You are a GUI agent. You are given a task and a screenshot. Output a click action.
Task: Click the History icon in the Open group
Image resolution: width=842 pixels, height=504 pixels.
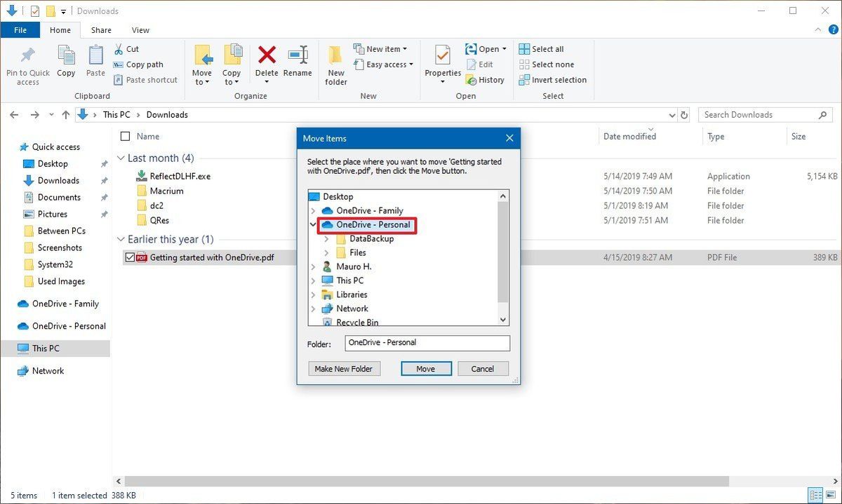point(470,80)
